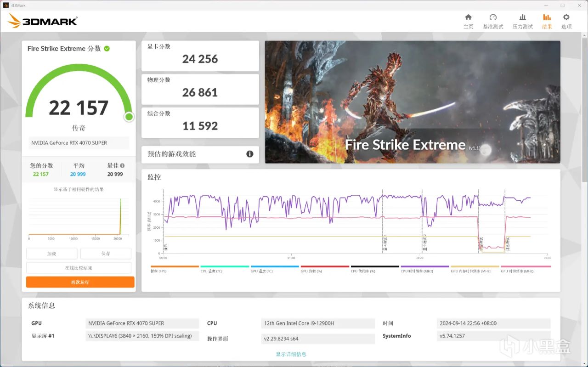588x367 pixels.
Task: Click the 3DMark icon in the title bar
Action: 5,5
